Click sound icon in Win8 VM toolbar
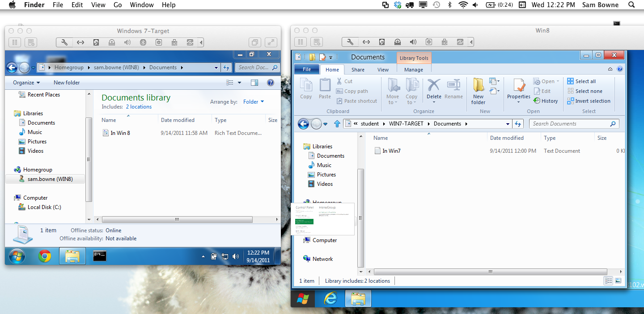This screenshot has height=314, width=644. pyautogui.click(x=413, y=42)
